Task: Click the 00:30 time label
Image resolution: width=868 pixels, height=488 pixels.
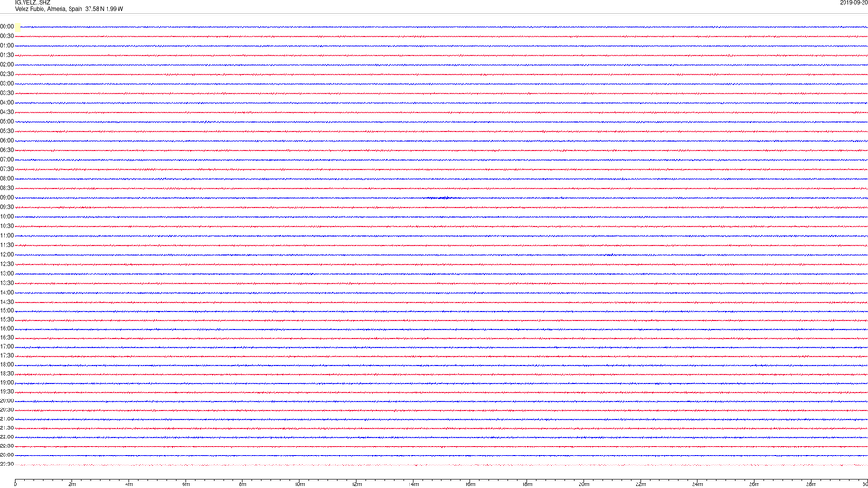Action: coord(6,36)
